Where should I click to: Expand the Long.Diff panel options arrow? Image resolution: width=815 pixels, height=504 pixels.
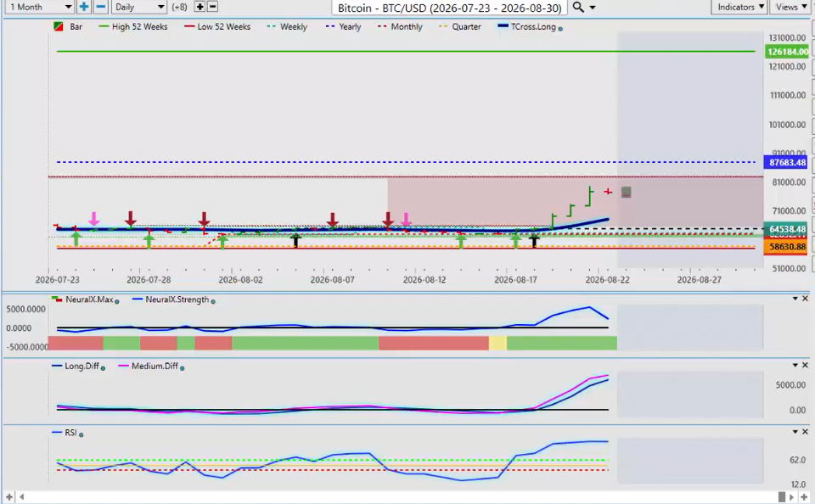tap(795, 365)
